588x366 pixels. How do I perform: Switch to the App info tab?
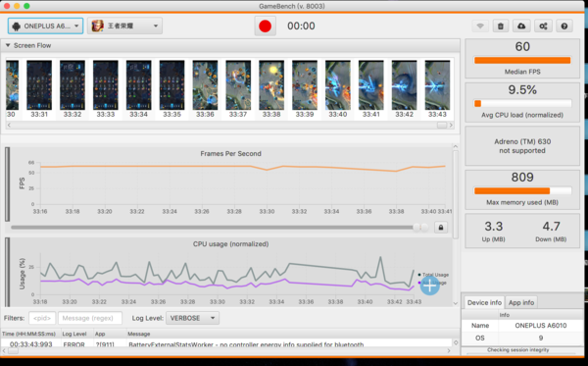click(x=521, y=302)
